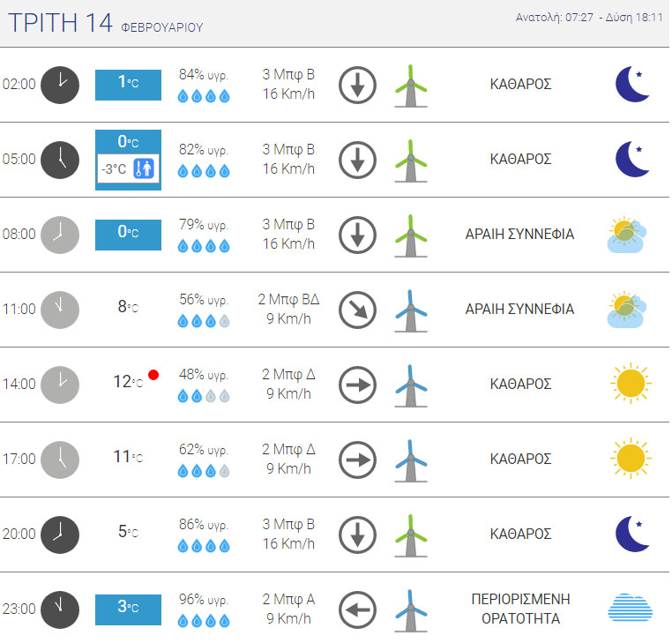Click the blue 1°C temperature box
Image resolution: width=672 pixels, height=643 pixels.
click(x=128, y=84)
